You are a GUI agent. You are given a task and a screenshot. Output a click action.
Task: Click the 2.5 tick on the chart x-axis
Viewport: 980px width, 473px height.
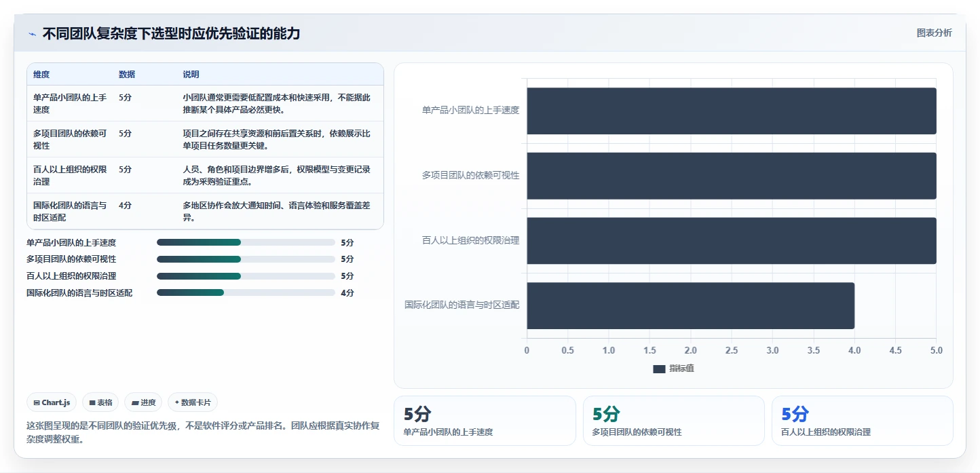point(732,350)
